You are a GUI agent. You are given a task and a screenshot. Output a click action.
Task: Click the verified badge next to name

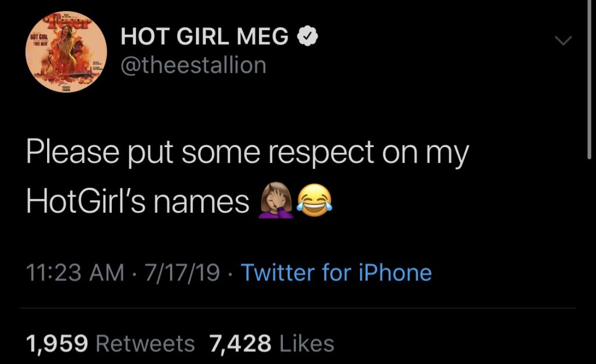pyautogui.click(x=307, y=37)
